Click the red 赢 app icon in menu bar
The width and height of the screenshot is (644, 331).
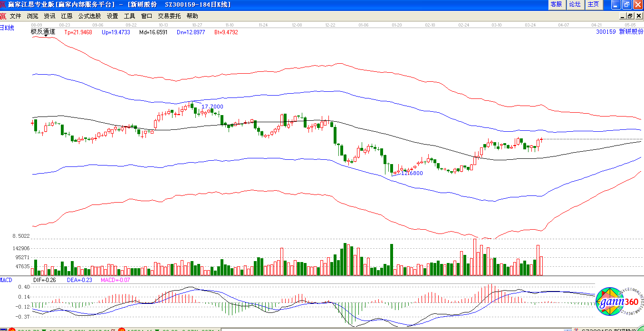[3, 16]
